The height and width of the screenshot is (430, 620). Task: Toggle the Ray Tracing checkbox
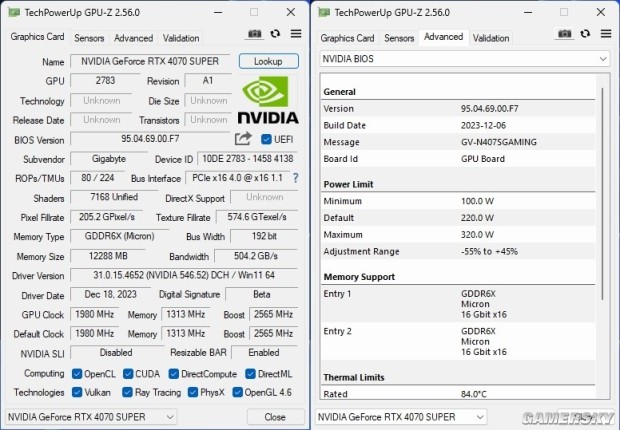(x=127, y=392)
